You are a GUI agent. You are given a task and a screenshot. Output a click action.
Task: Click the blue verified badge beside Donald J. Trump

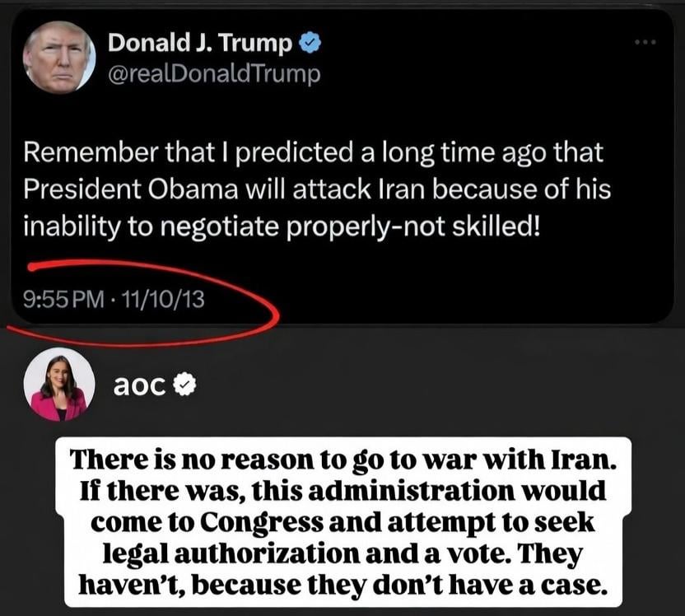point(310,43)
